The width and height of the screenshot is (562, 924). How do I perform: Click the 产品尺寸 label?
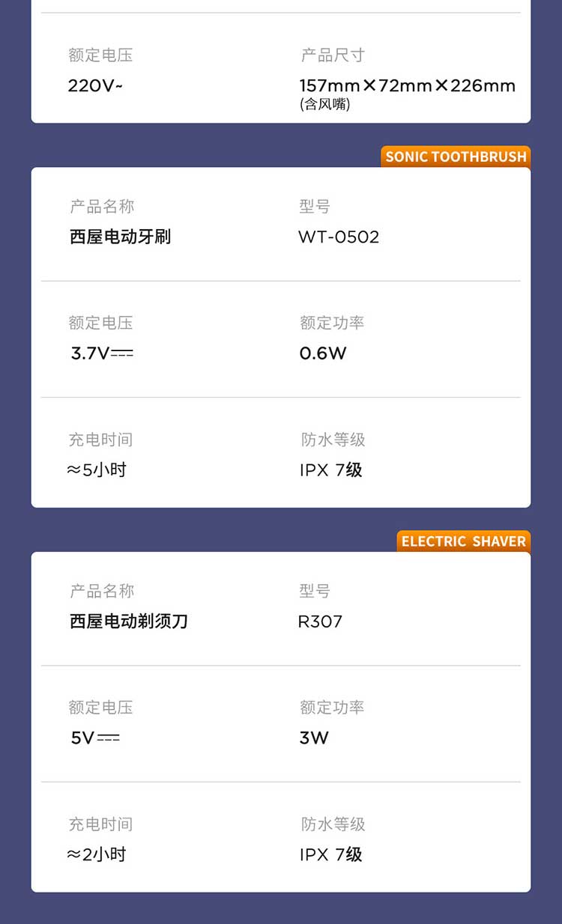coord(333,55)
